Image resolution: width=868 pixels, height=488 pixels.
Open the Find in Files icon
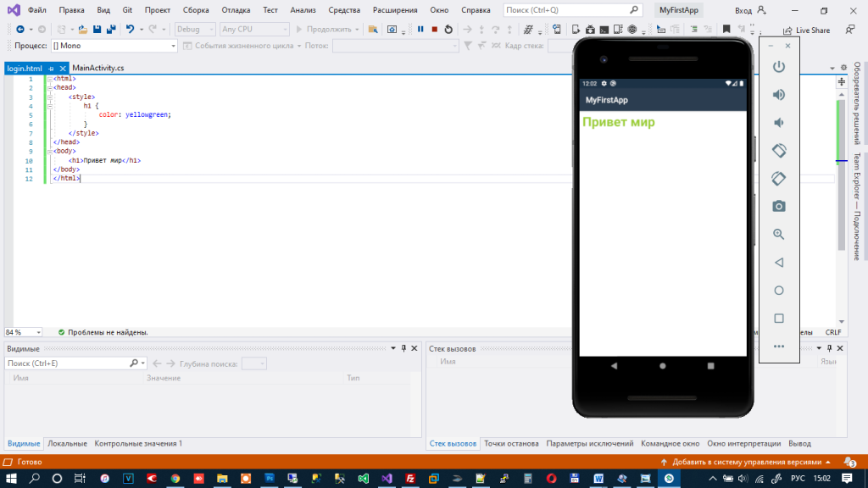[x=373, y=30]
